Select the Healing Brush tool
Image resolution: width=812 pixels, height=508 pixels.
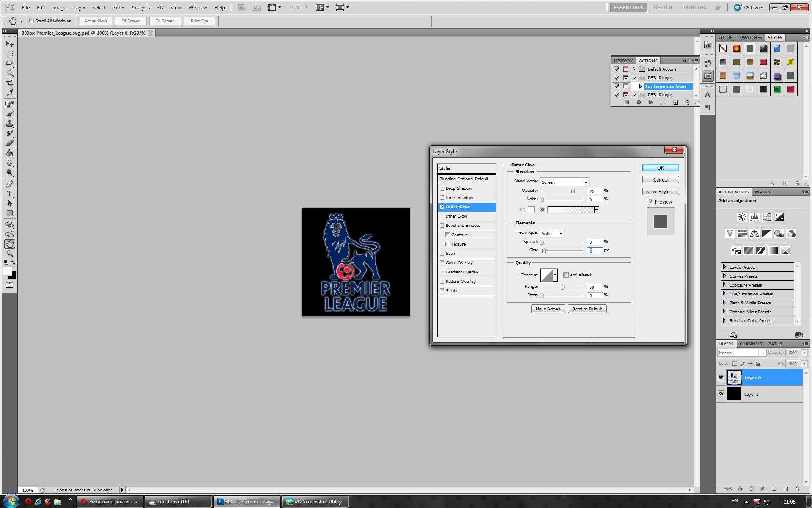click(10, 105)
